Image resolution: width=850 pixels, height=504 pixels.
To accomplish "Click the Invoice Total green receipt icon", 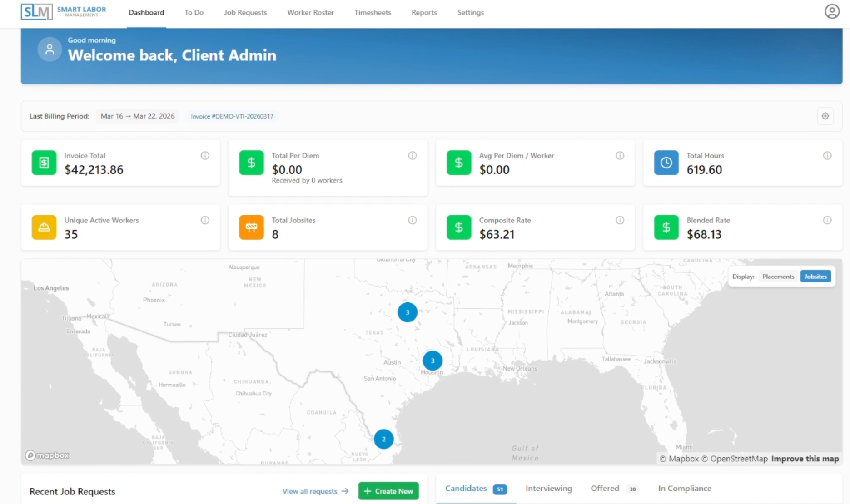I will point(44,163).
